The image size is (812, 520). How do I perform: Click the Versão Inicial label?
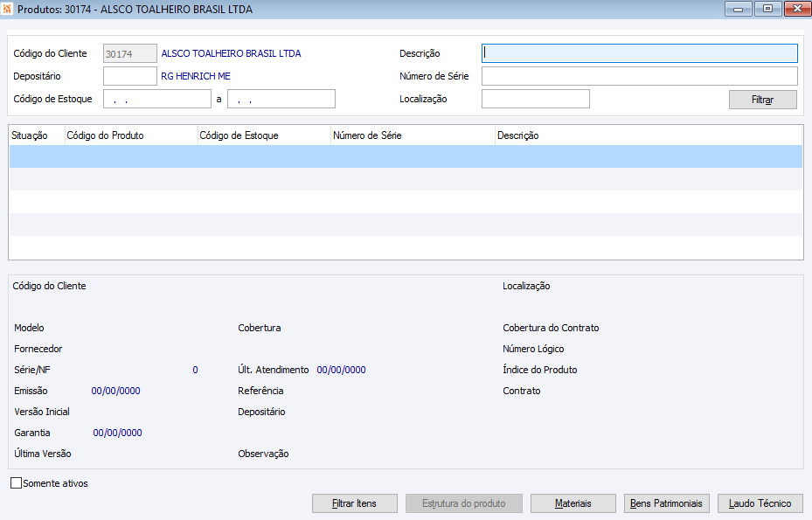pyautogui.click(x=42, y=412)
